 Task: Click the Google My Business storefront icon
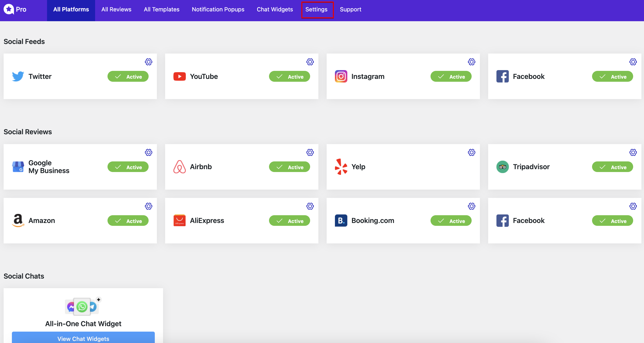point(18,167)
